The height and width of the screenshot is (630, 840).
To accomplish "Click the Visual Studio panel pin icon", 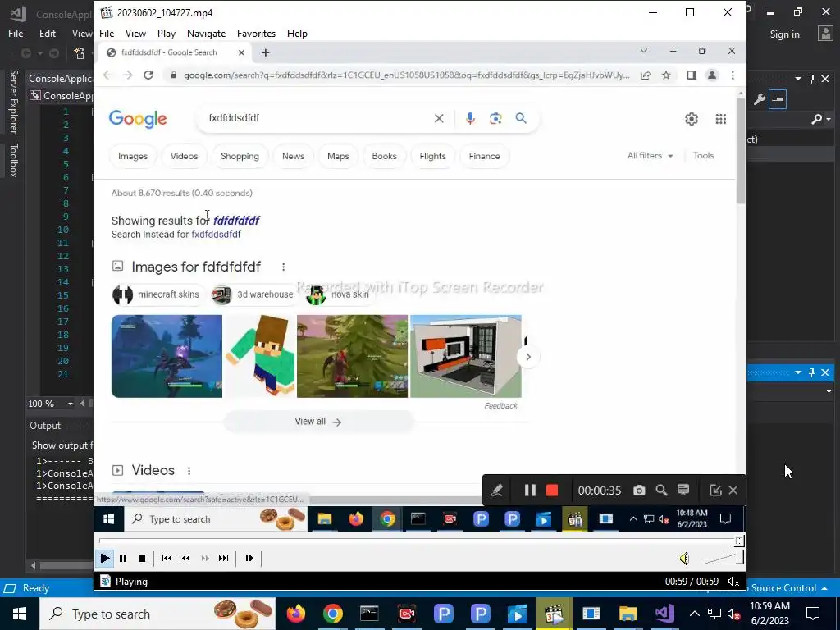I will [x=811, y=79].
